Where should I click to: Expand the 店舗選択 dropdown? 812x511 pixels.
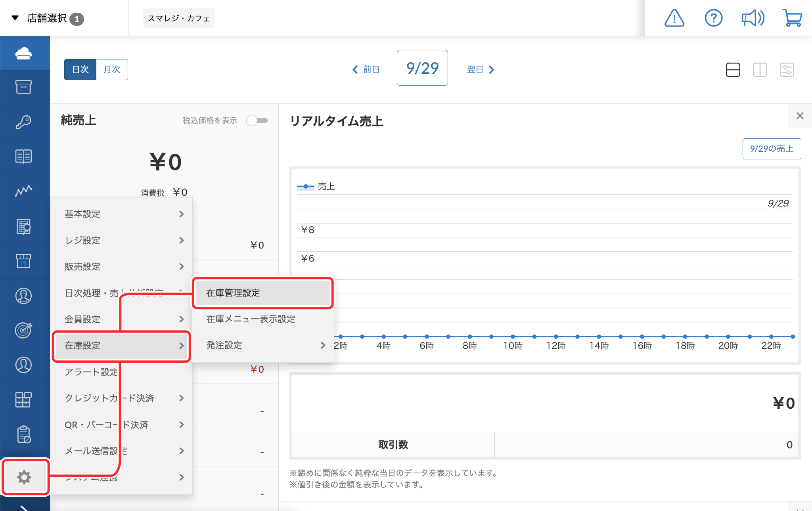click(48, 18)
